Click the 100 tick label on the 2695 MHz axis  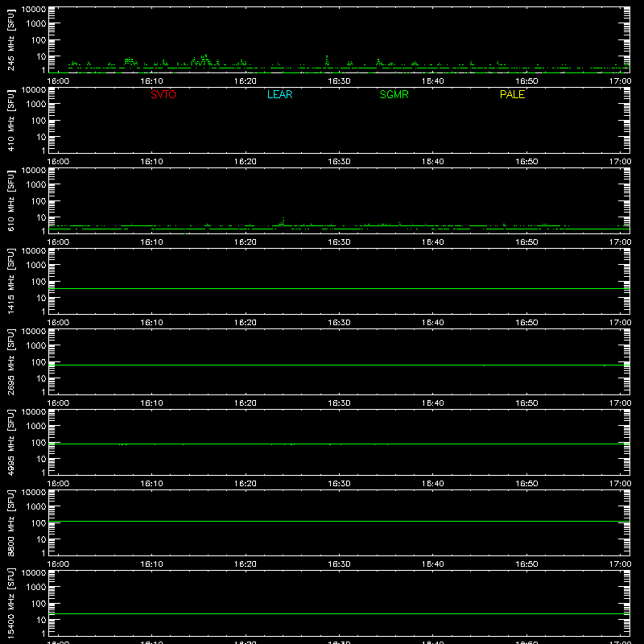(x=39, y=362)
